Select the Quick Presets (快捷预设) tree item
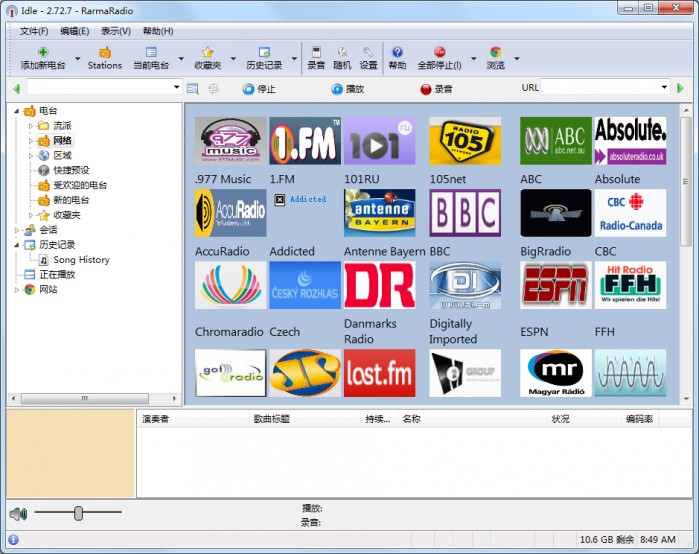The width and height of the screenshot is (699, 554). pyautogui.click(x=71, y=170)
